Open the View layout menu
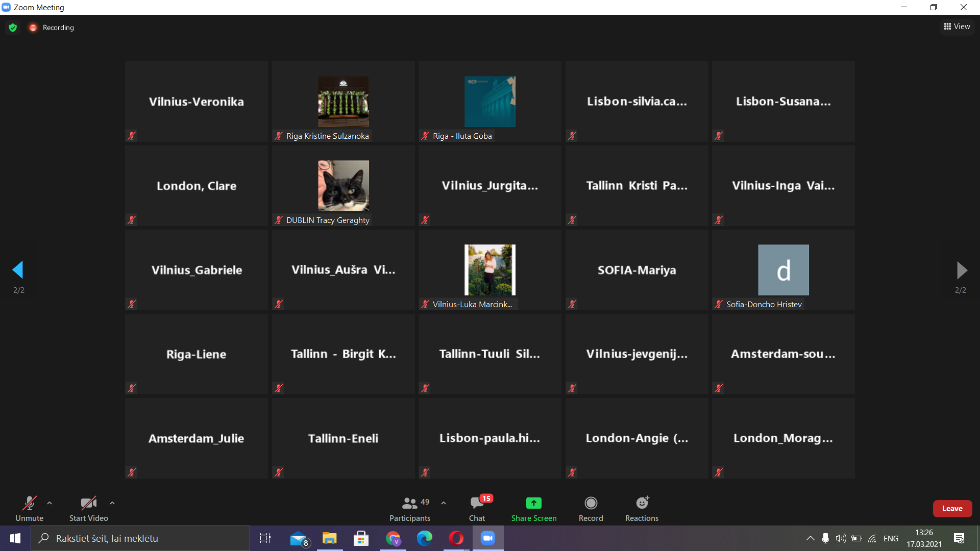The height and width of the screenshot is (551, 980). (957, 27)
